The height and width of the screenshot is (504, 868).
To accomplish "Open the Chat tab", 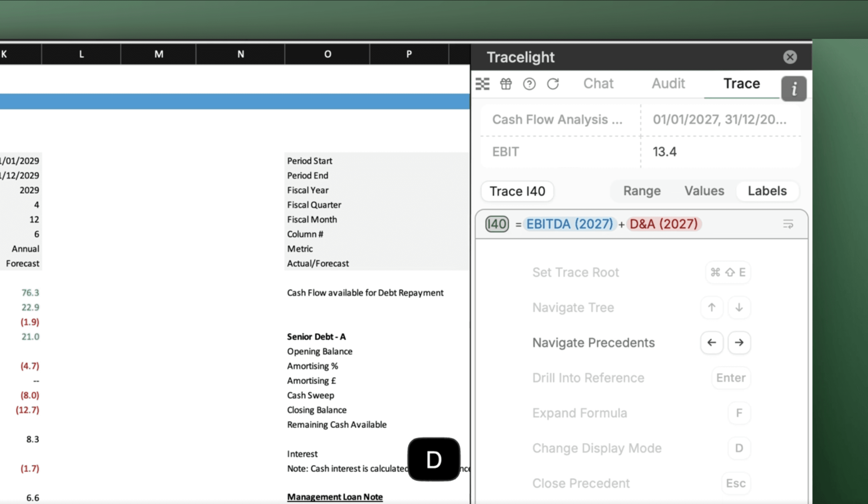I will (x=598, y=83).
